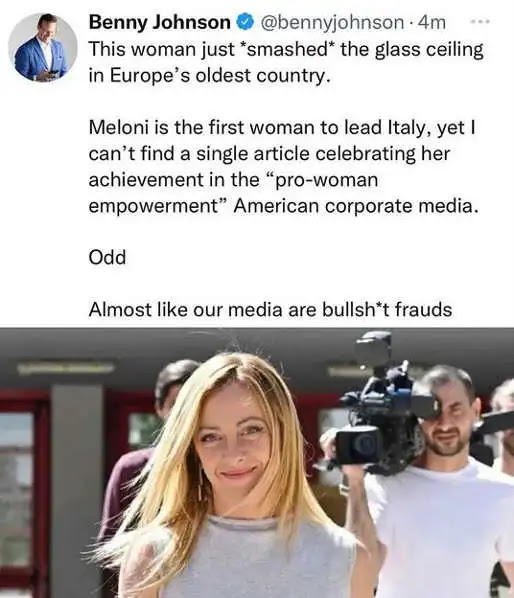Viewport: 514px width, 598px height.
Task: Click the word "frauds" at tweet end
Action: [423, 309]
